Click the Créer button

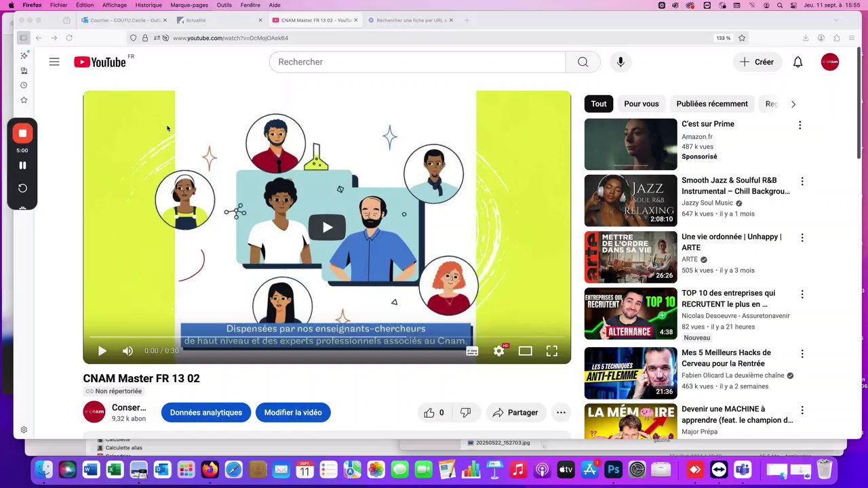[x=757, y=62]
